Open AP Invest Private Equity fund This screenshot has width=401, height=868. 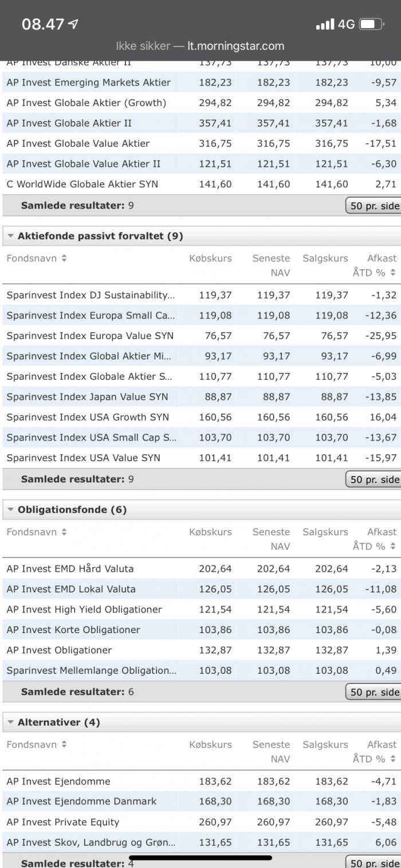click(63, 822)
